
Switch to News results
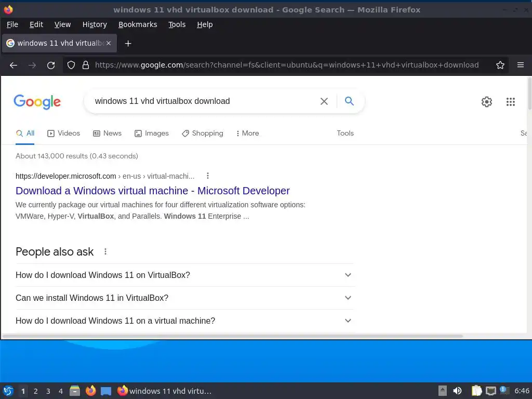click(x=107, y=134)
